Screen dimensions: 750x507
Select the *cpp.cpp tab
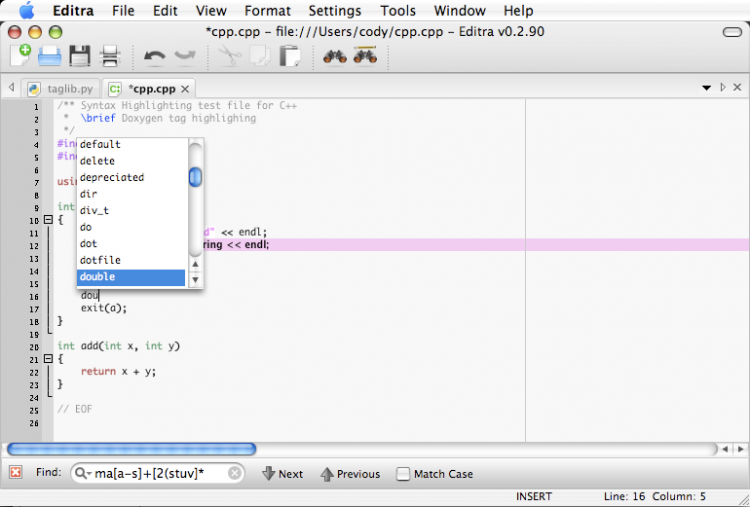point(149,89)
